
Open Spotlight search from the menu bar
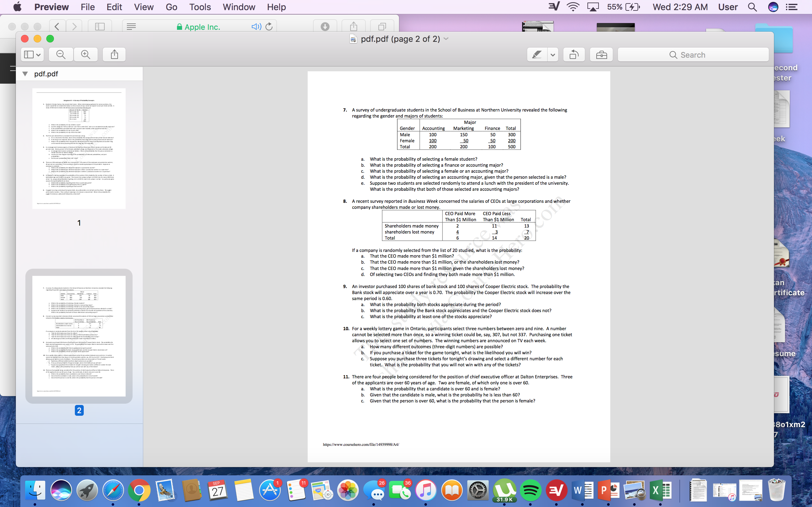click(752, 7)
